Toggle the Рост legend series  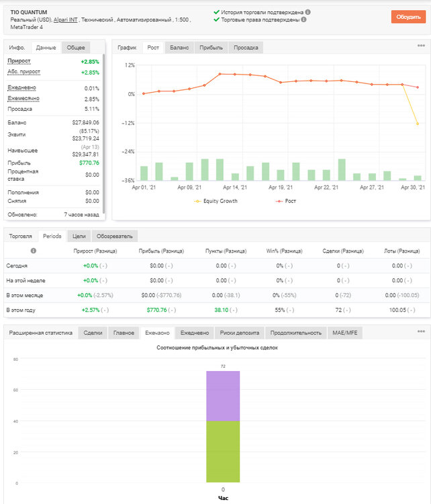point(286,201)
